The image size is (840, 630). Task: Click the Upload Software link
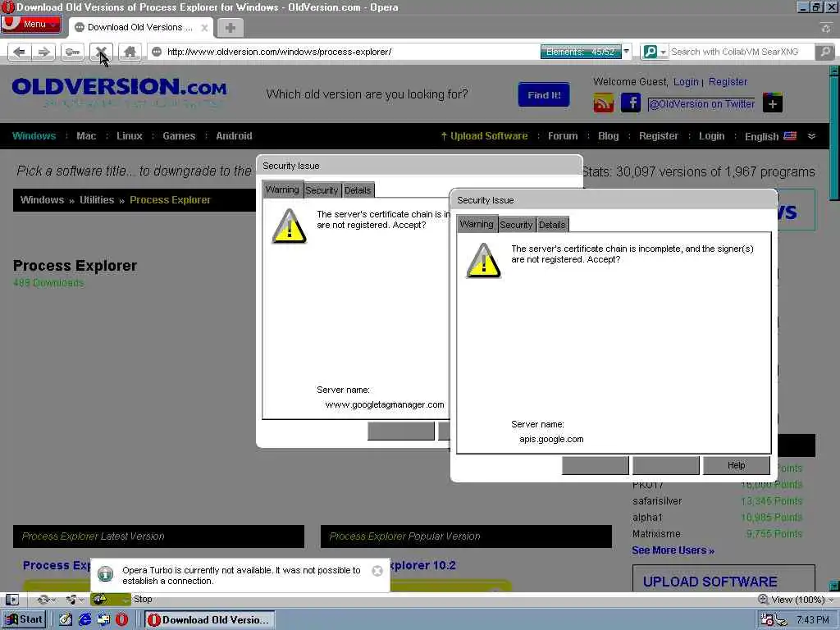pyautogui.click(x=484, y=136)
